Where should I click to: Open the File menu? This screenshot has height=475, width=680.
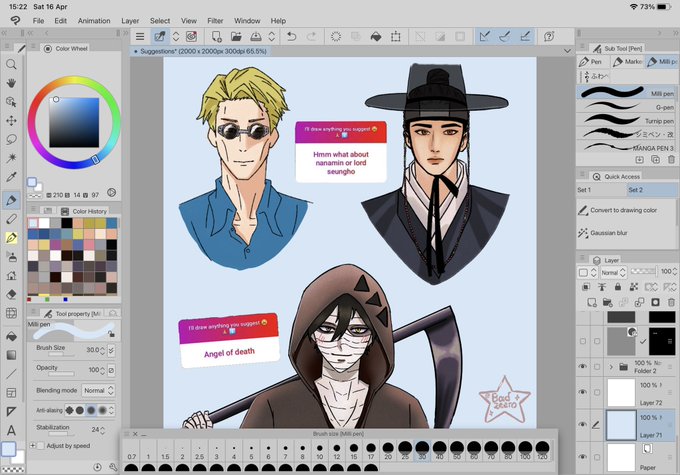[38, 21]
